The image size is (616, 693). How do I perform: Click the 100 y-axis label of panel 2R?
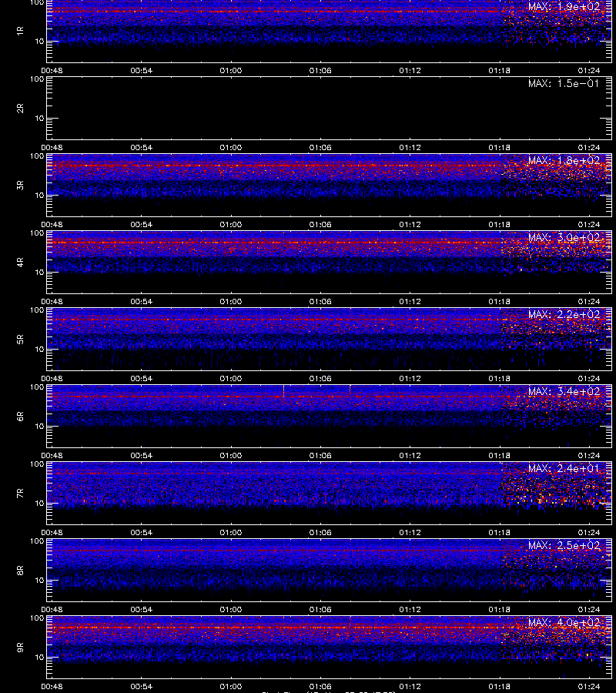pos(37,79)
